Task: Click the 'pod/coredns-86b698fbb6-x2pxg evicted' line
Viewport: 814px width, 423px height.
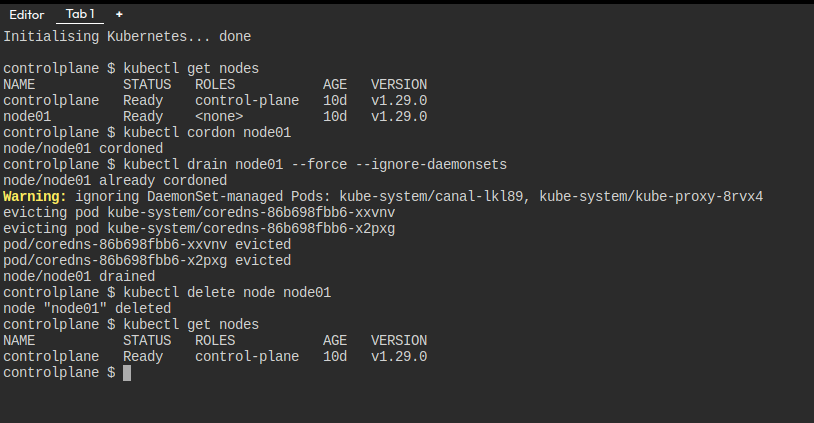Action: 147,261
